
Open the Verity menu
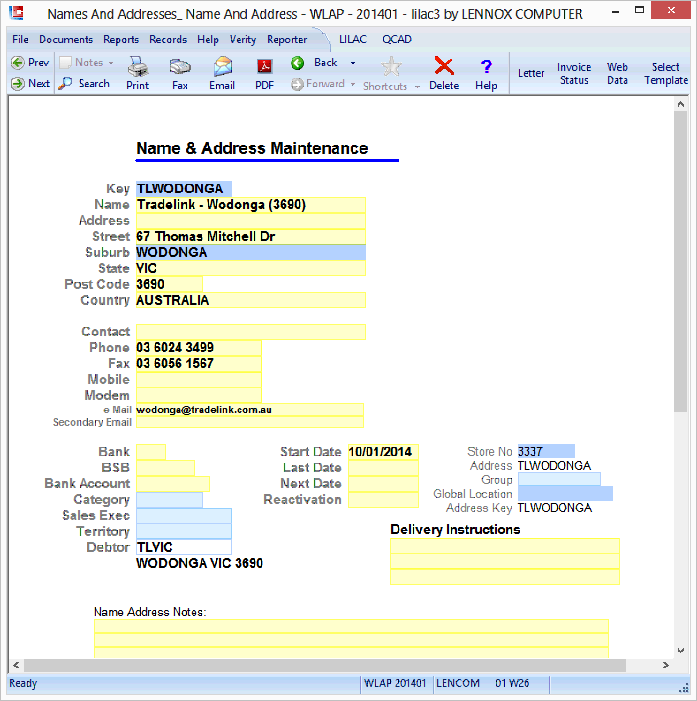pyautogui.click(x=243, y=39)
